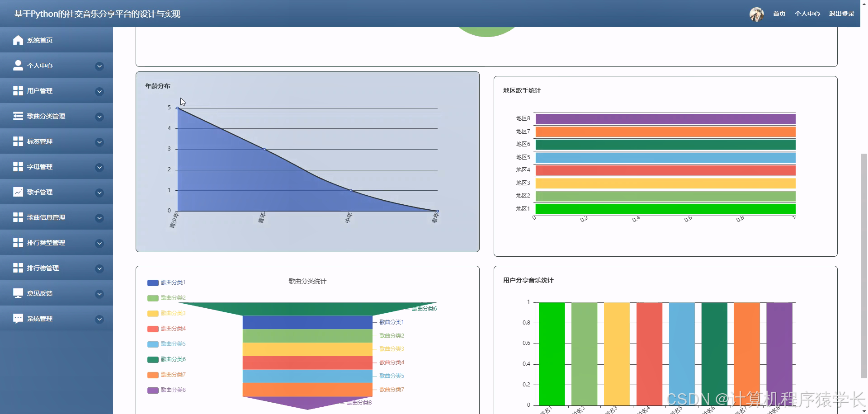Click the bright green 地区1 bar
868x414 pixels.
(x=665, y=209)
